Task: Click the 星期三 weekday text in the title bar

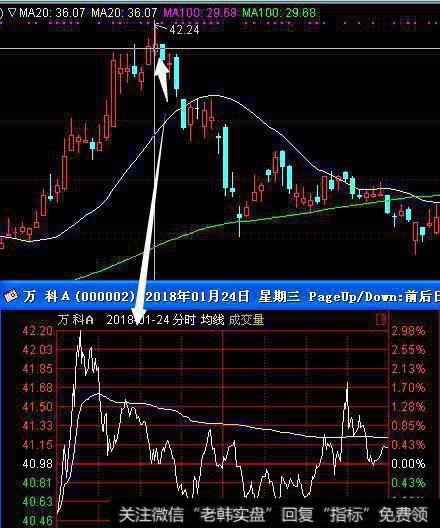Action: (279, 296)
